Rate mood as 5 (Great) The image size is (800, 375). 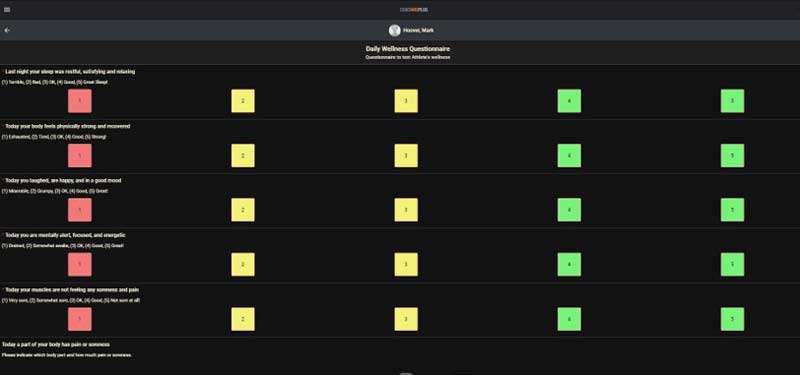[x=732, y=210]
